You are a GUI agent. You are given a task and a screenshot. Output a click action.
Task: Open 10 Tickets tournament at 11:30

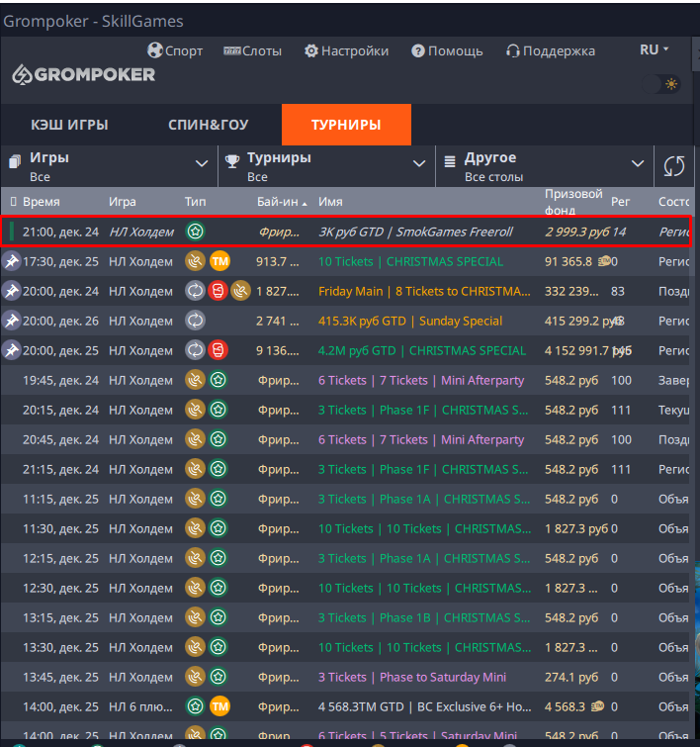coord(424,528)
